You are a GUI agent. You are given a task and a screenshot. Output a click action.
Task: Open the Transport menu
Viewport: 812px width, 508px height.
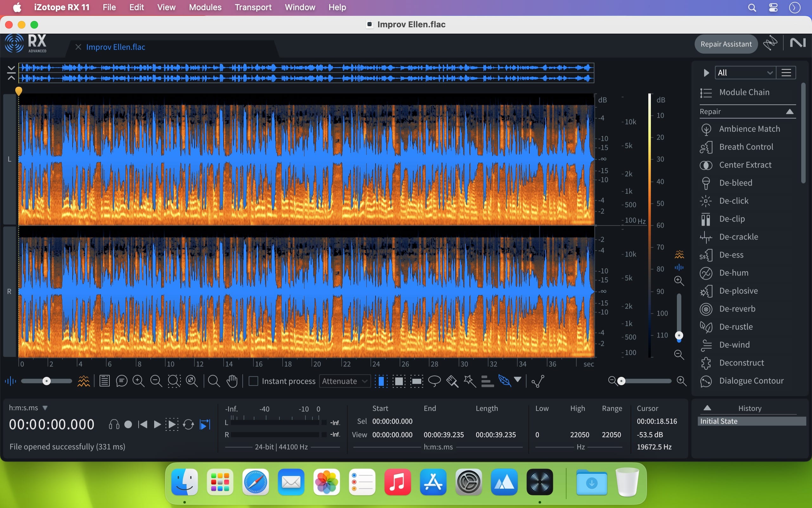[253, 7]
